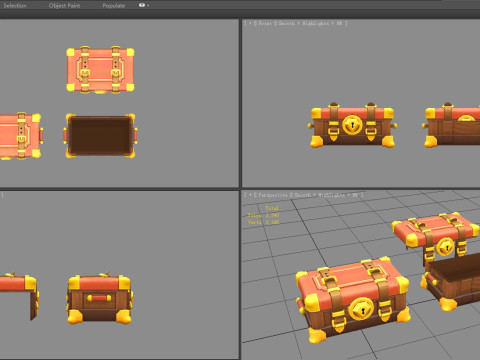This screenshot has height=360, width=480.
Task: Open the Populate ribbon tab
Action: 114,6
